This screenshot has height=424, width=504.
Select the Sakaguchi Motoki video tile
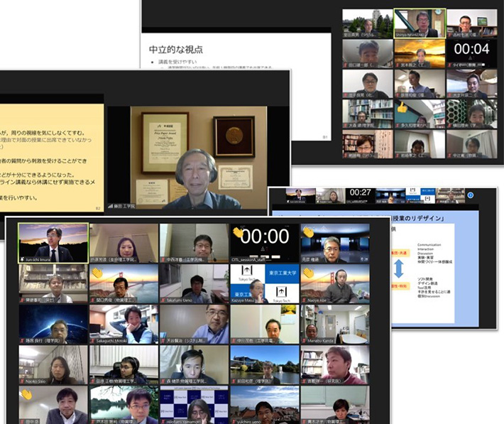click(124, 325)
